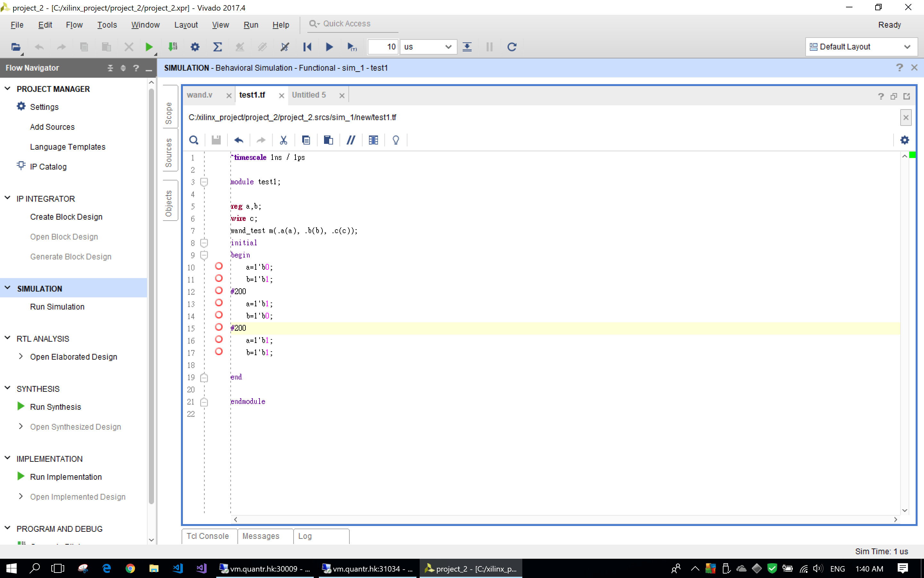This screenshot has width=924, height=578.
Task: Click the Quick Access search field
Action: pyautogui.click(x=352, y=24)
